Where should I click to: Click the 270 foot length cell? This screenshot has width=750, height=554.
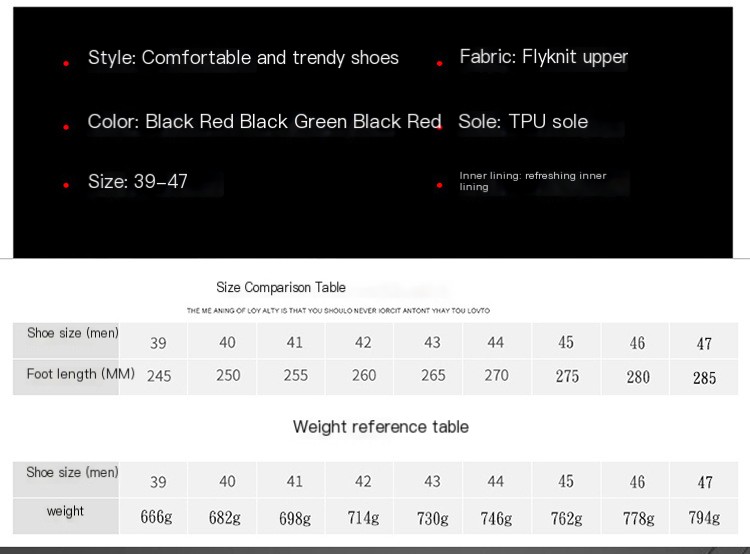(x=496, y=376)
